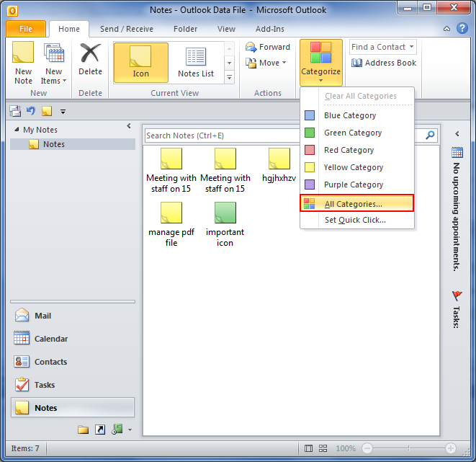Switch to Normal view in status bar

(x=308, y=448)
